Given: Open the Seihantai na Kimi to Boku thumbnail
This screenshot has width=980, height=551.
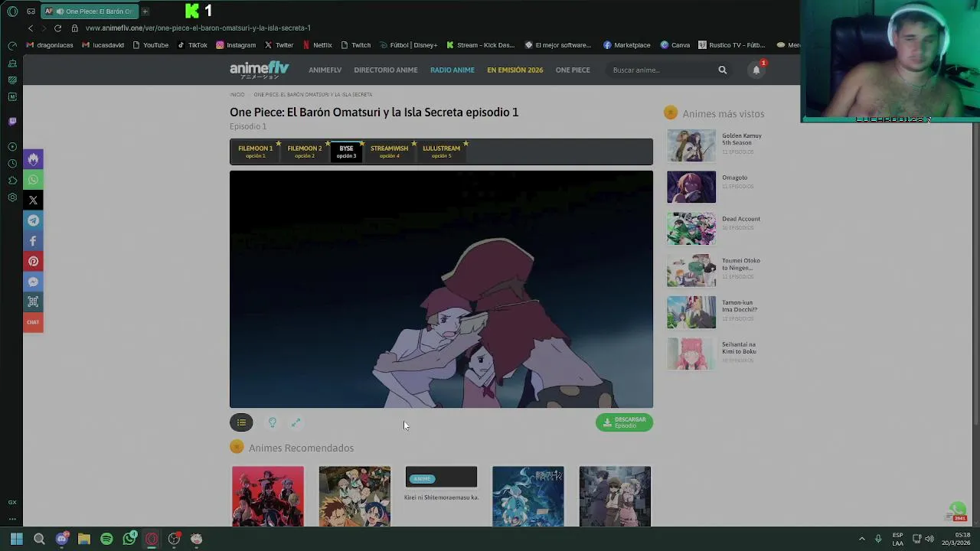Looking at the screenshot, I should point(691,354).
